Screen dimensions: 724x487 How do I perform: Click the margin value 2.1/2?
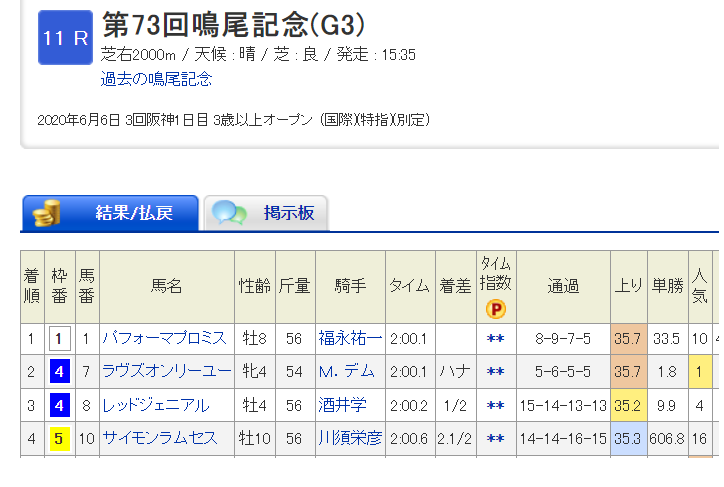point(455,438)
